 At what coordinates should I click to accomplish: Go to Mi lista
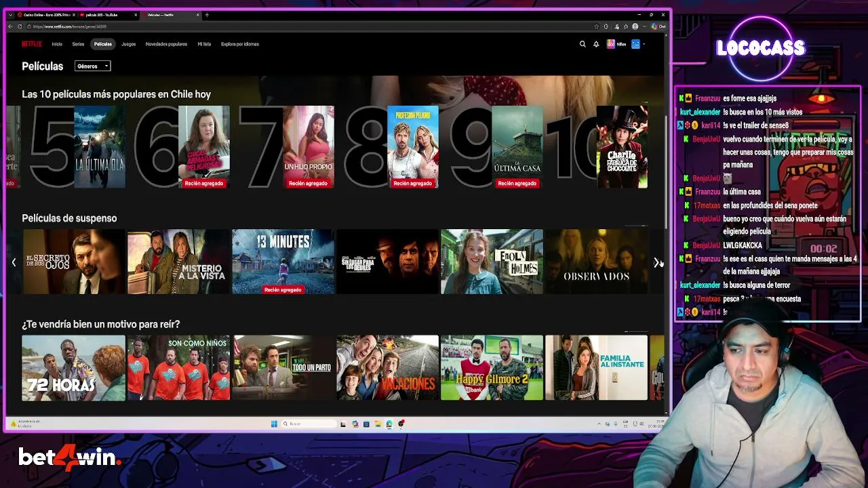204,44
